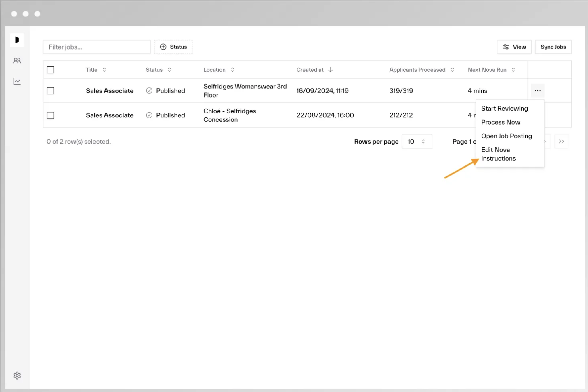The width and height of the screenshot is (588, 392).
Task: Sort by Created at arrow icon
Action: tap(330, 70)
